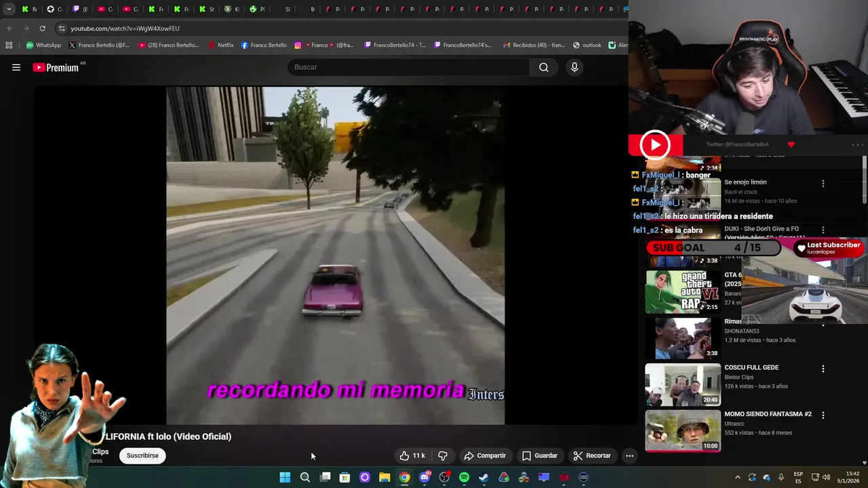Click Se enojo limón video title
This screenshot has width=868, height=488.
tap(745, 182)
